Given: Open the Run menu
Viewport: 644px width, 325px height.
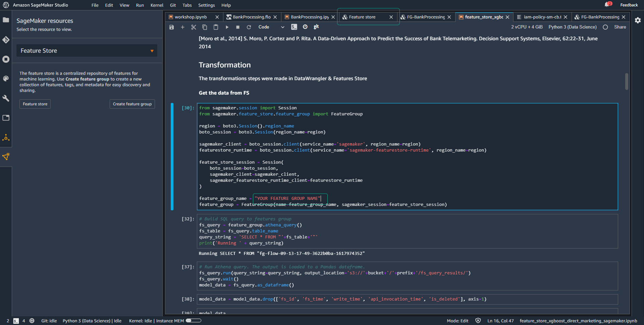Looking at the screenshot, I should pyautogui.click(x=140, y=5).
